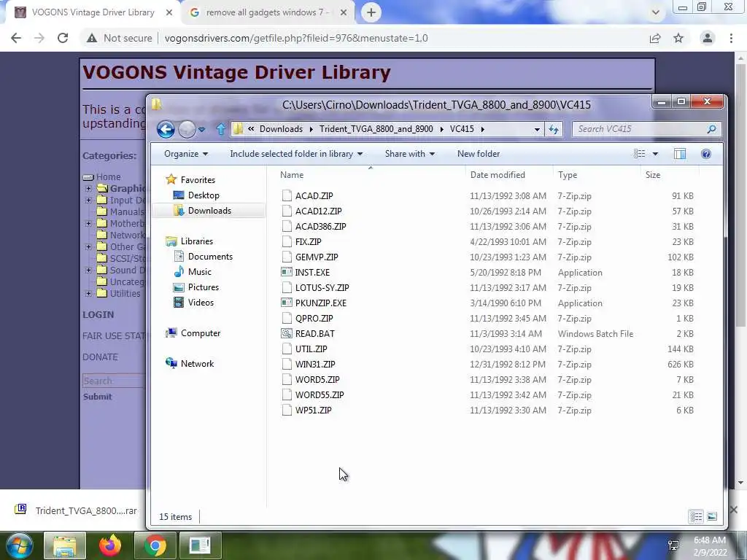Expand the Graphics category in VOGONS tree
Viewport: 747px width, 560px height.
(x=88, y=188)
